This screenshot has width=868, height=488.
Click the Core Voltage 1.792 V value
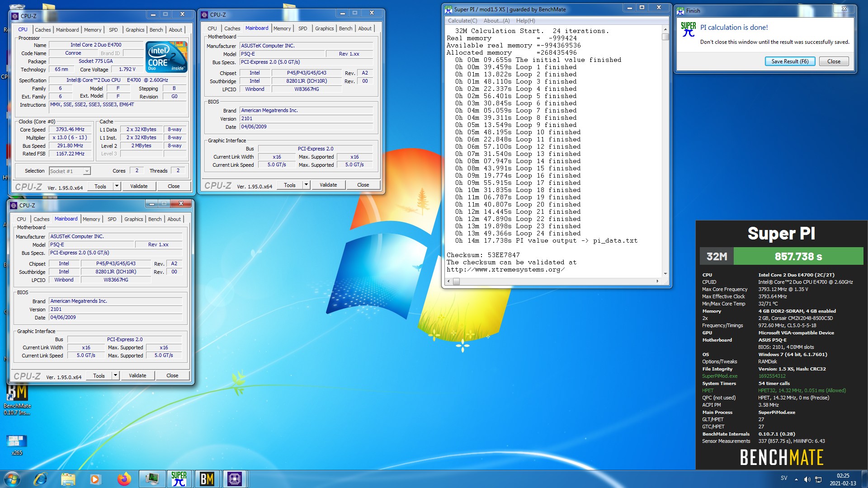[127, 69]
